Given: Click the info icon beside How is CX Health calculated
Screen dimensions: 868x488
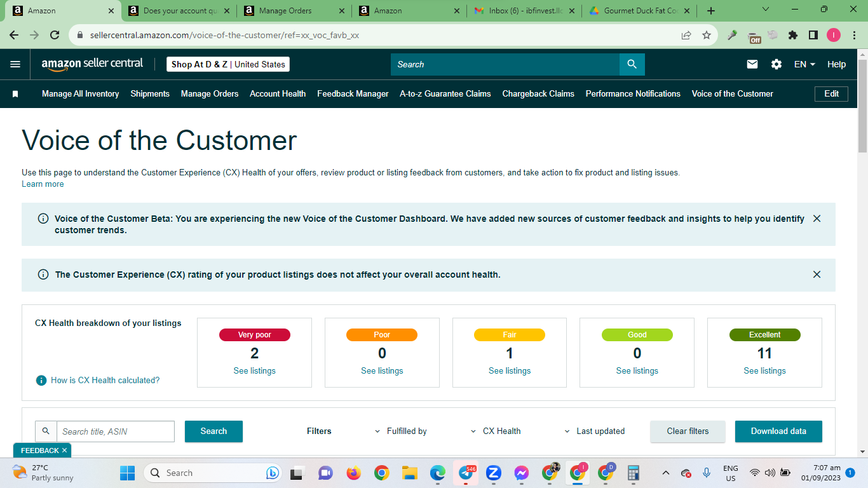Looking at the screenshot, I should pos(41,381).
